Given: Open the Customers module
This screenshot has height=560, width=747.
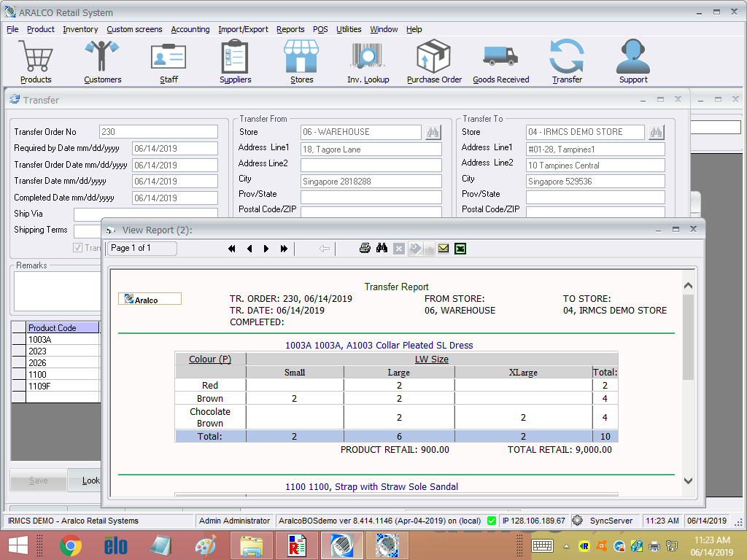Looking at the screenshot, I should coord(102,61).
